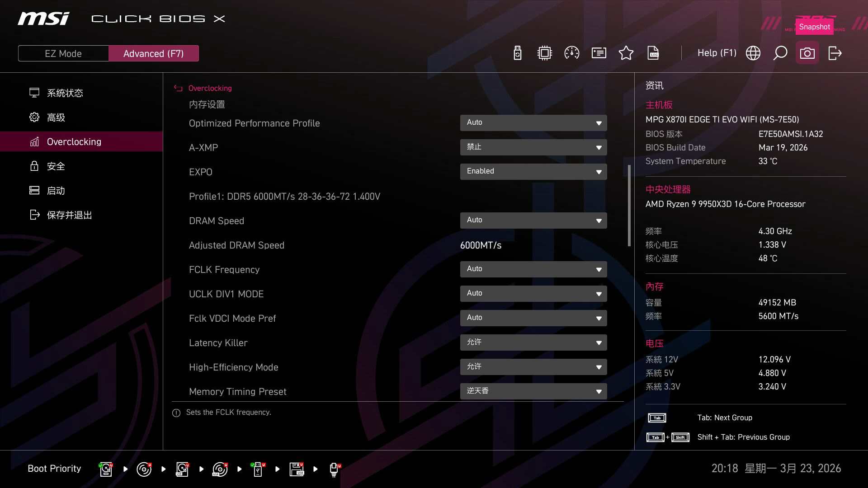Click the settings list vertical scrollbar
Screen dimensions: 868x488
point(629,206)
